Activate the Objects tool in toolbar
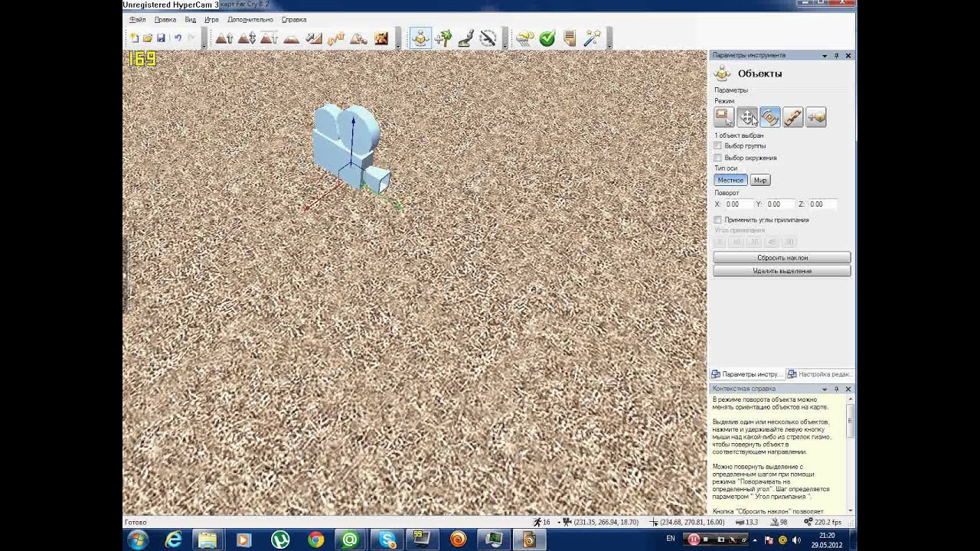Screen dimensions: 980x551 [x=420, y=38]
